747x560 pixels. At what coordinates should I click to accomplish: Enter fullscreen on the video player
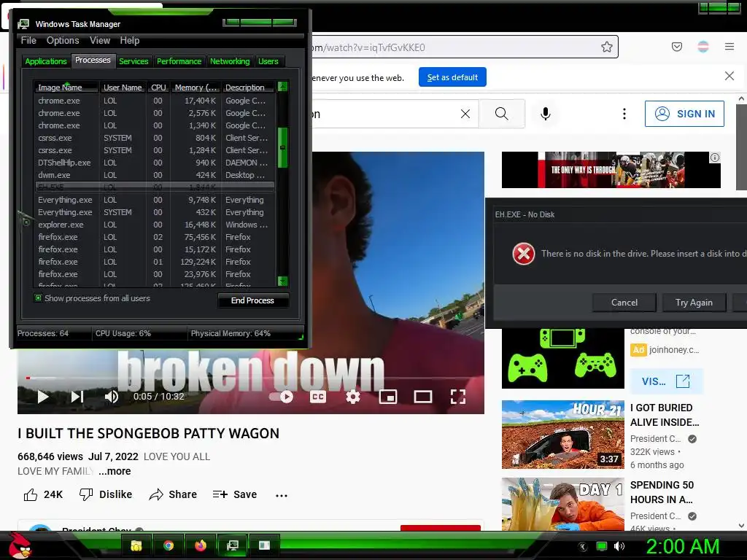458,397
